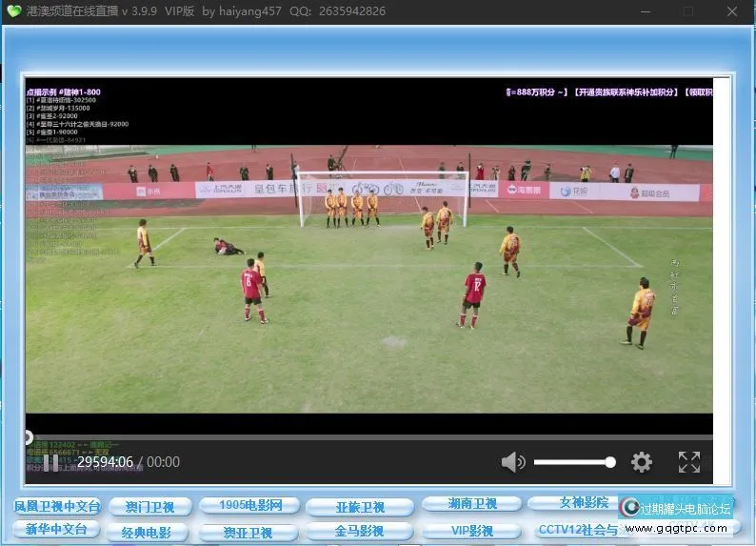Switch to 新华中文台 channel
The height and width of the screenshot is (546, 756).
pyautogui.click(x=56, y=529)
